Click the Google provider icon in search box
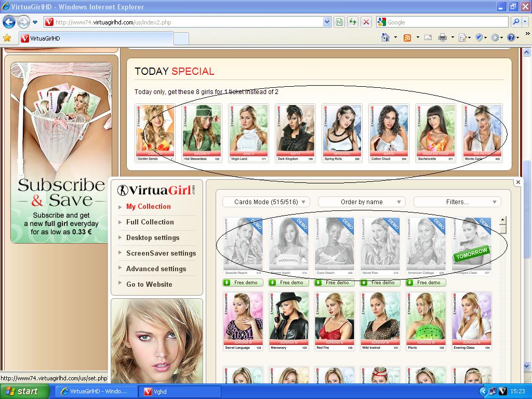The height and width of the screenshot is (399, 532). pos(382,22)
